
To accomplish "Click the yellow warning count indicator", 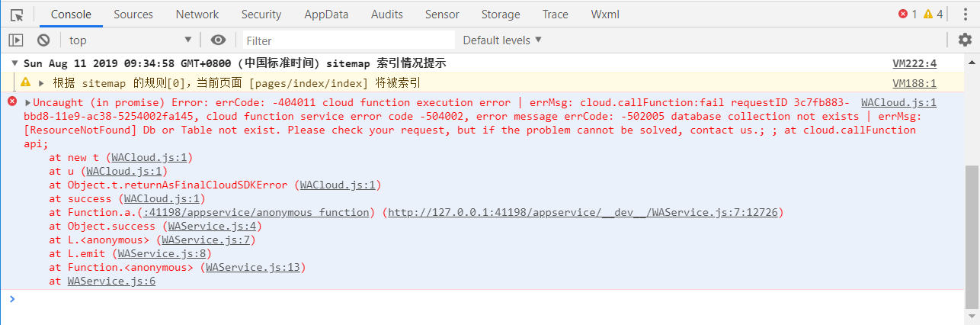I will [933, 14].
